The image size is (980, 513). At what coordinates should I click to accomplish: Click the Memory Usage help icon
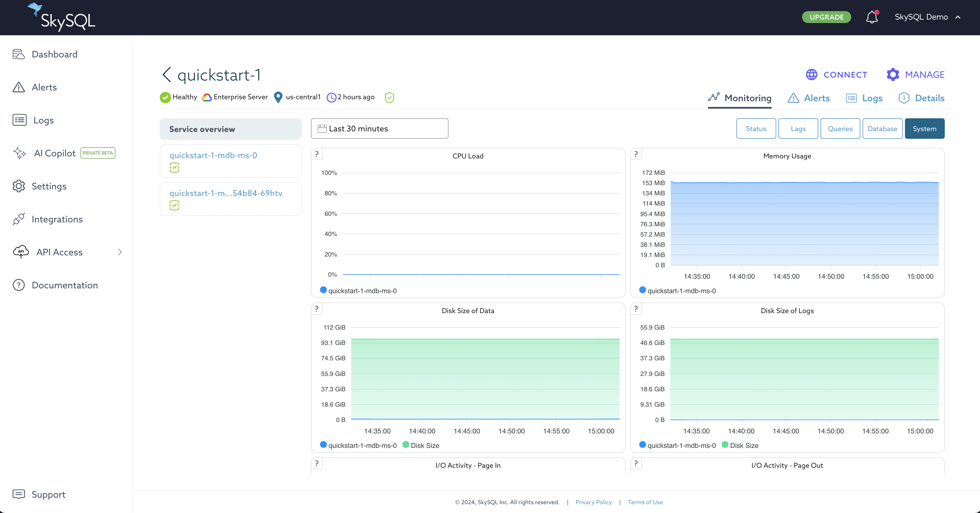[636, 154]
